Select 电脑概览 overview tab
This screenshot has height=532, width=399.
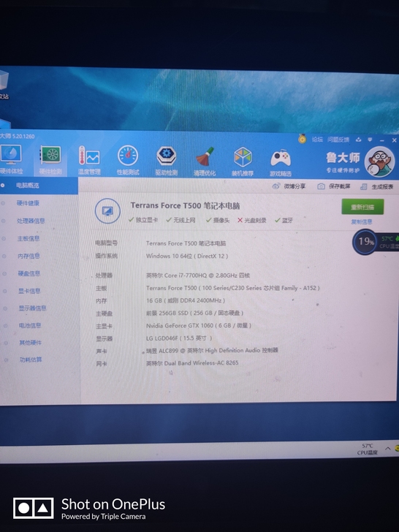pyautogui.click(x=39, y=186)
